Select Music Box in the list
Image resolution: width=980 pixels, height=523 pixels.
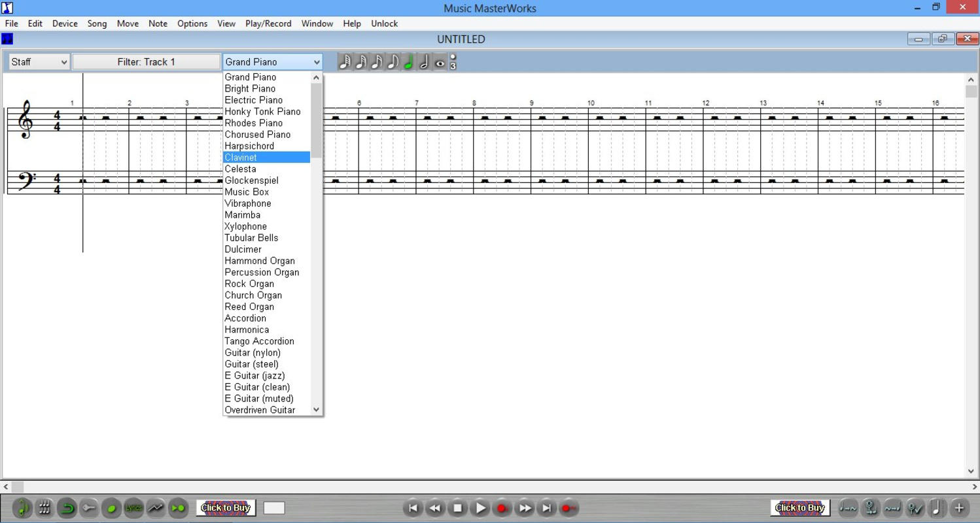(266, 192)
